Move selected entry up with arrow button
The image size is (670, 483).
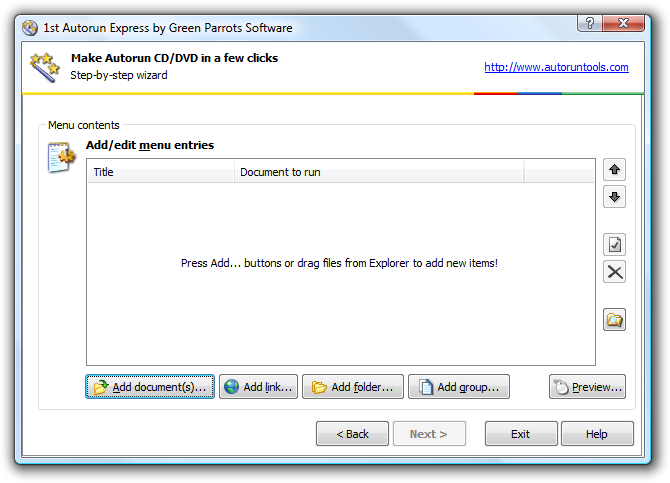[614, 170]
